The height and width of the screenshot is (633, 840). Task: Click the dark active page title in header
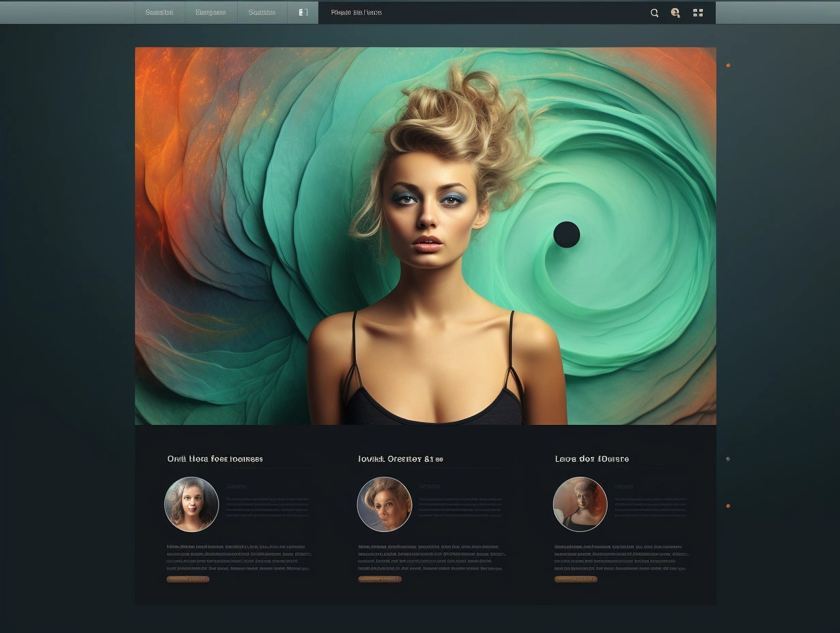point(356,12)
